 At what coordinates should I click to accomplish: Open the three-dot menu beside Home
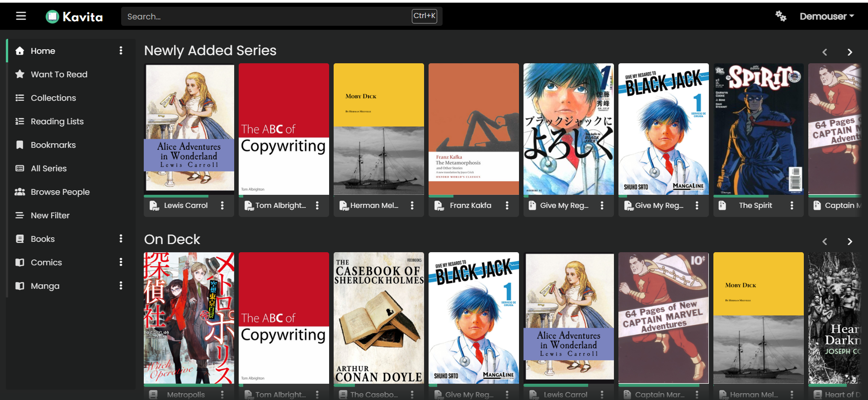121,51
